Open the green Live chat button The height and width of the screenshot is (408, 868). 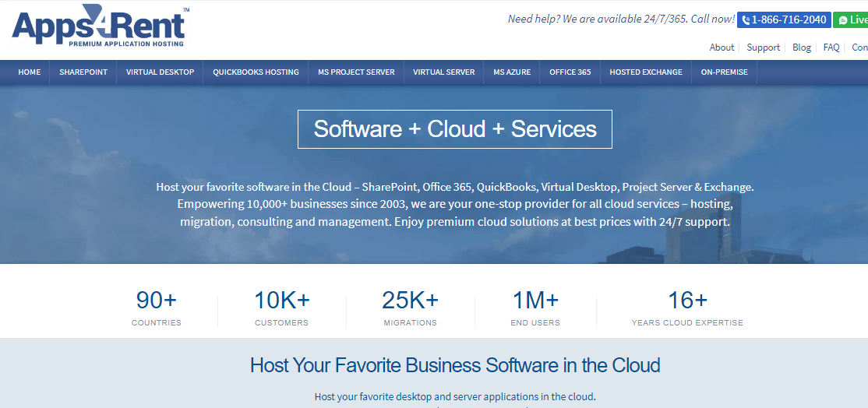[851, 20]
